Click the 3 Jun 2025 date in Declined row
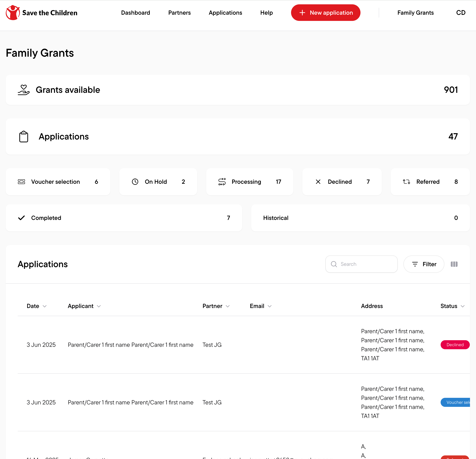The height and width of the screenshot is (459, 476). pos(41,345)
